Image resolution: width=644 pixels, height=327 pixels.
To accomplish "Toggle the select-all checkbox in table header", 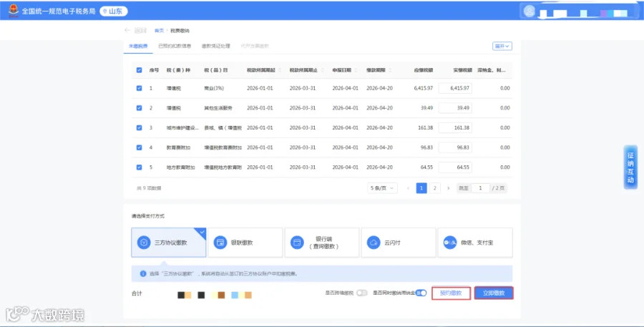I will tap(140, 70).
